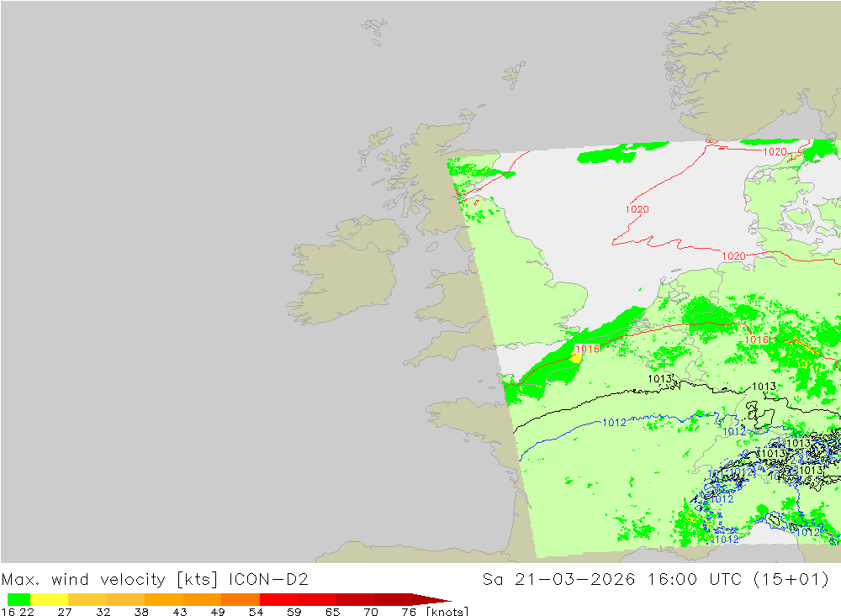
Task: Click the blue 1012 isobar label over France
Action: [x=615, y=423]
